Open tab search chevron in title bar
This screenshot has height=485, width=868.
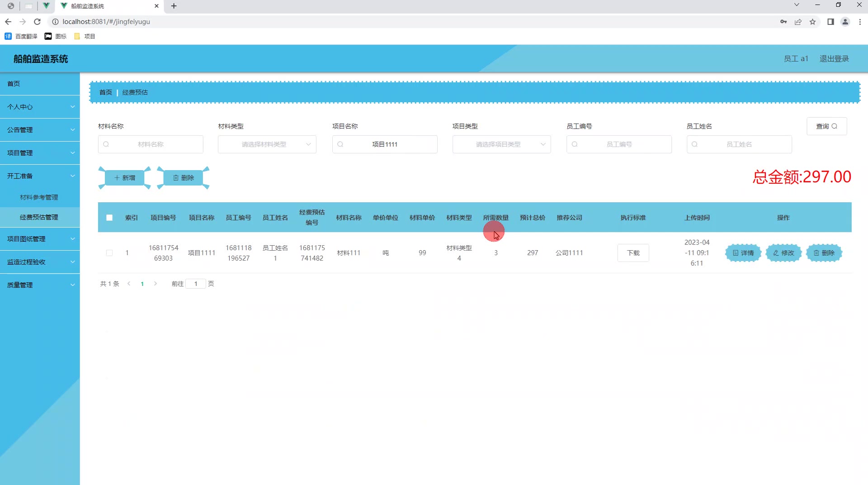click(797, 5)
